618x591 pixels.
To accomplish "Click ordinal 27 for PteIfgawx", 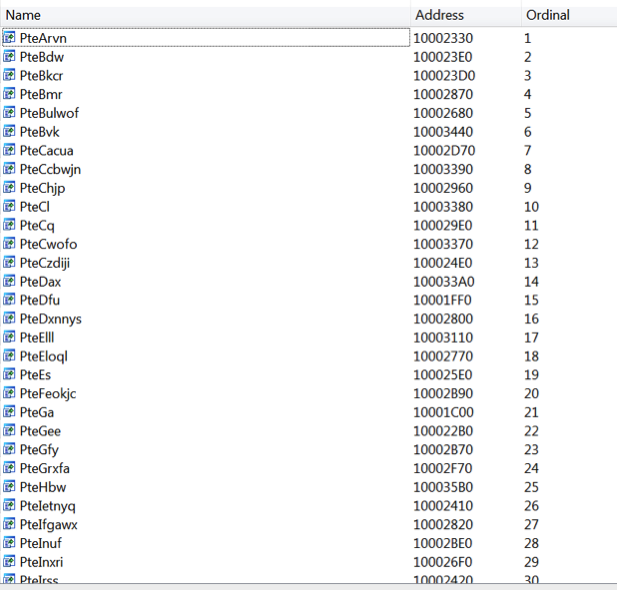I will pyautogui.click(x=531, y=525).
